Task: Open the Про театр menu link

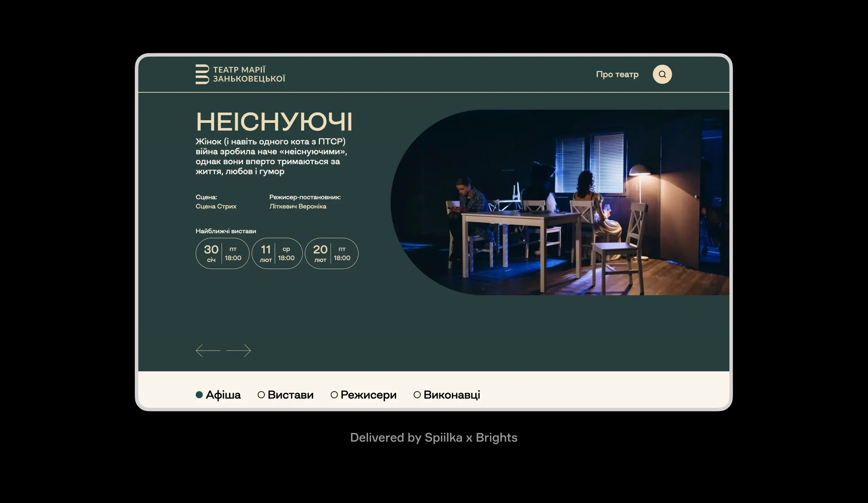Action: click(617, 74)
